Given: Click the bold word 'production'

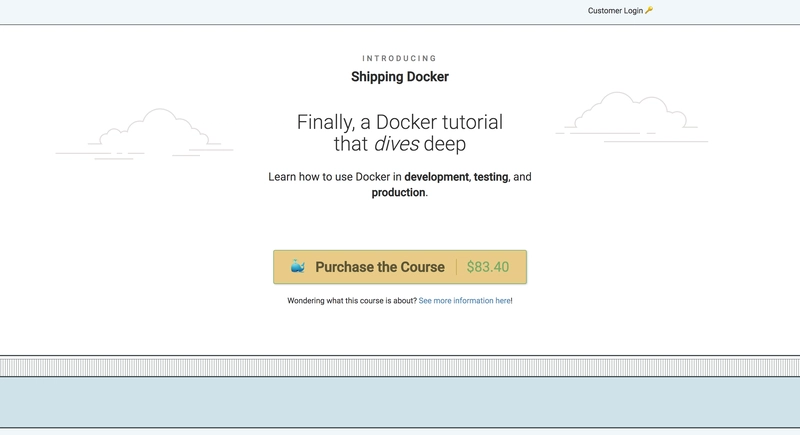Looking at the screenshot, I should [x=398, y=193].
